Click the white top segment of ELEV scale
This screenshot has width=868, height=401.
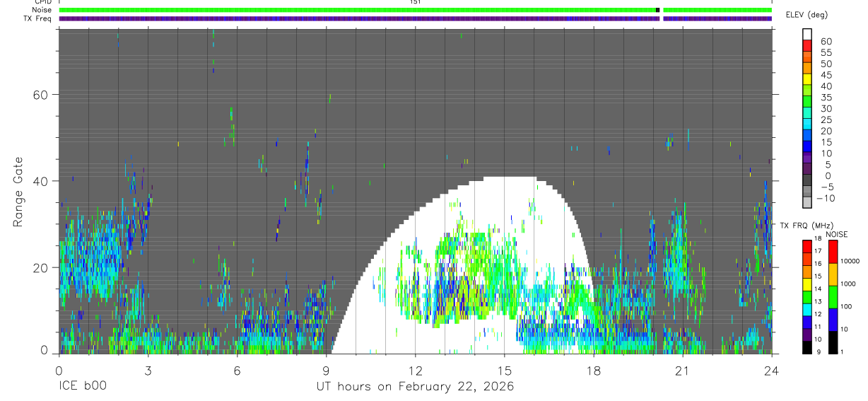click(x=807, y=35)
